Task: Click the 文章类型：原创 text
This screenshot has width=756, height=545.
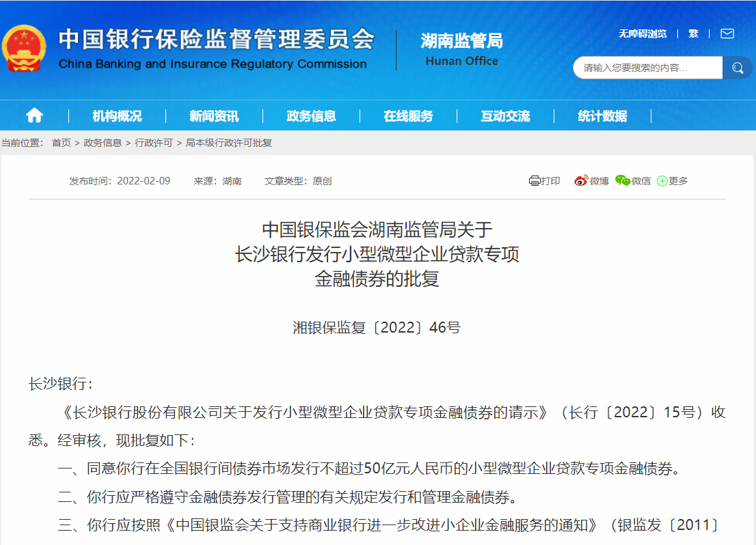Action: coord(298,181)
